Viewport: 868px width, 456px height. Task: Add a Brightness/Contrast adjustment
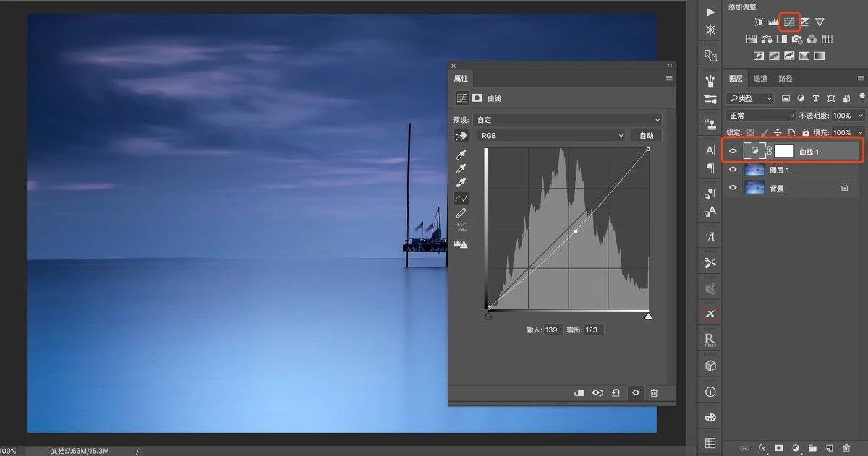759,22
